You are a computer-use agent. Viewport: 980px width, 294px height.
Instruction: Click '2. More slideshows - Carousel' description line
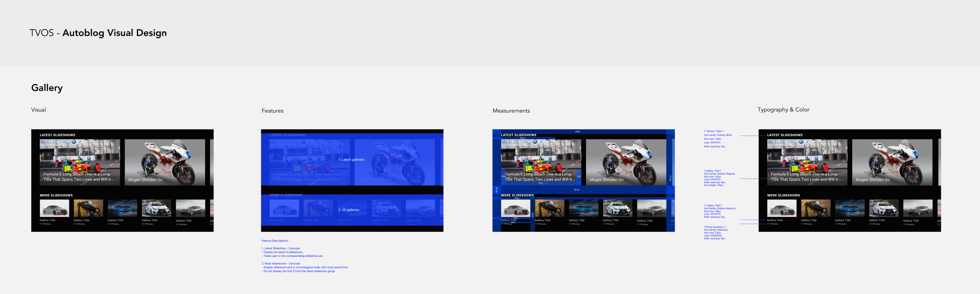[281, 263]
